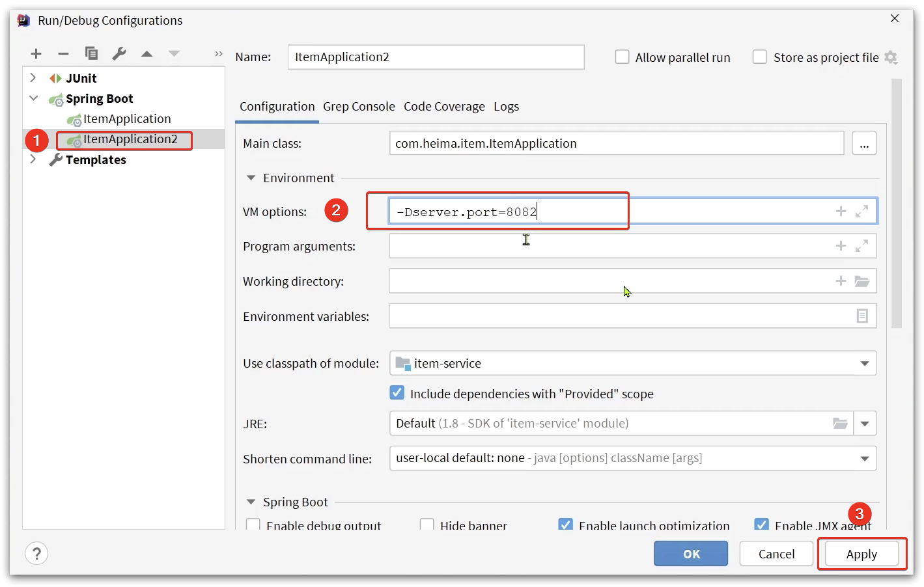Click the Main class input field
924x587 pixels.
coord(617,143)
